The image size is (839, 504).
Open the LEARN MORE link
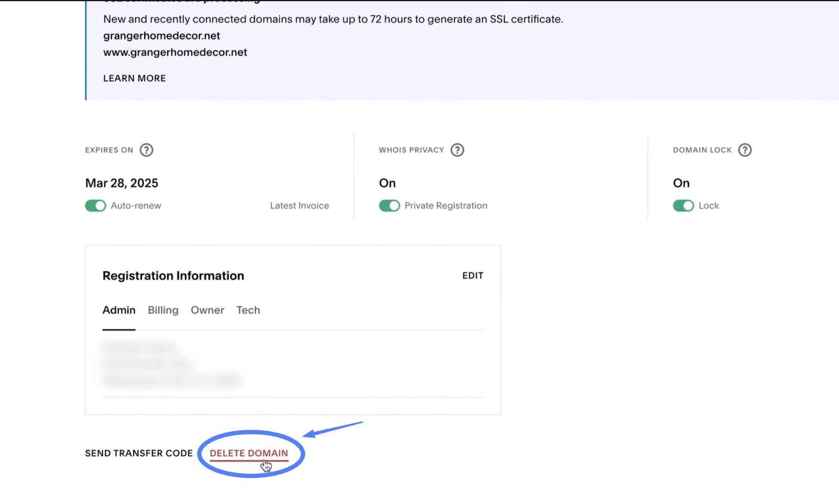click(134, 78)
